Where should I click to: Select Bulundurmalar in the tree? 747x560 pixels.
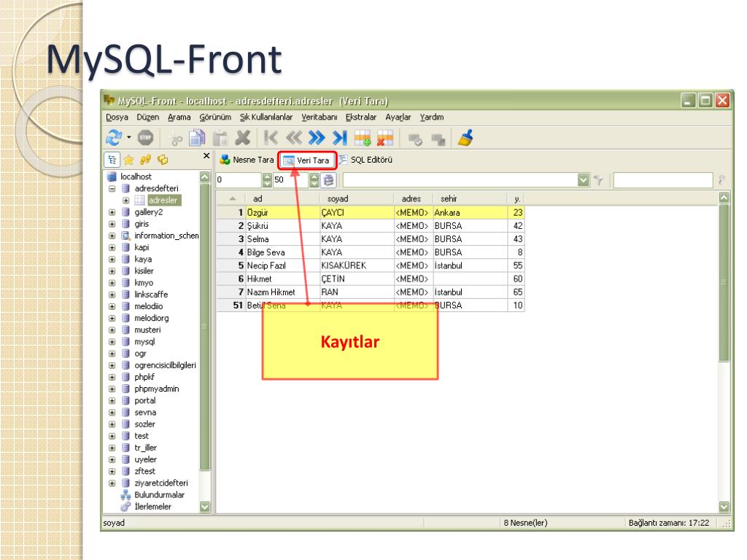click(159, 495)
